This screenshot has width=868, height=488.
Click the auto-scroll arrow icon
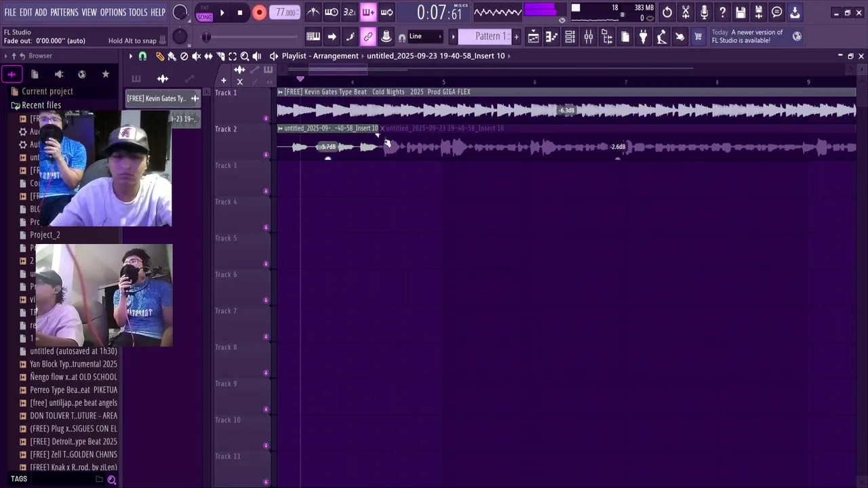click(x=332, y=37)
